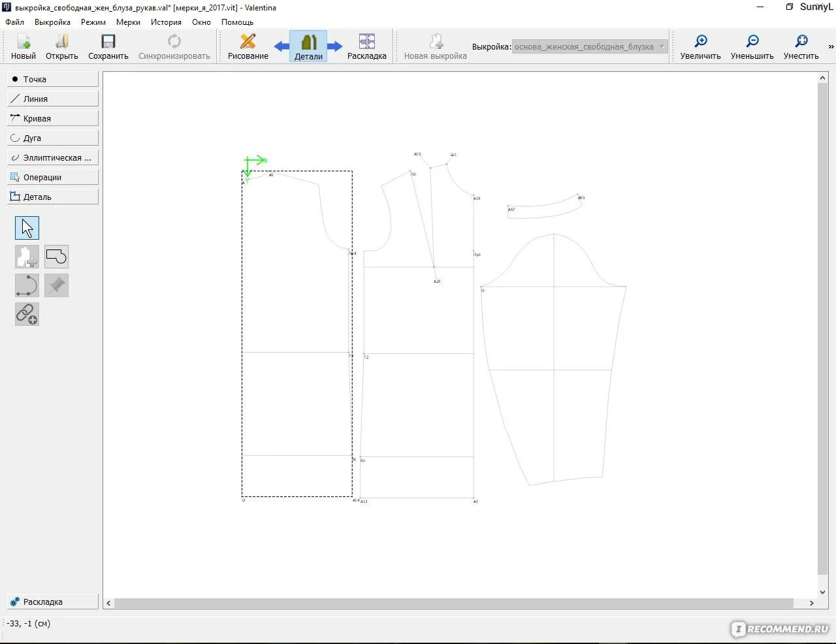Open a pattern with Открыть icon
This screenshot has height=644, width=836.
pos(62,46)
